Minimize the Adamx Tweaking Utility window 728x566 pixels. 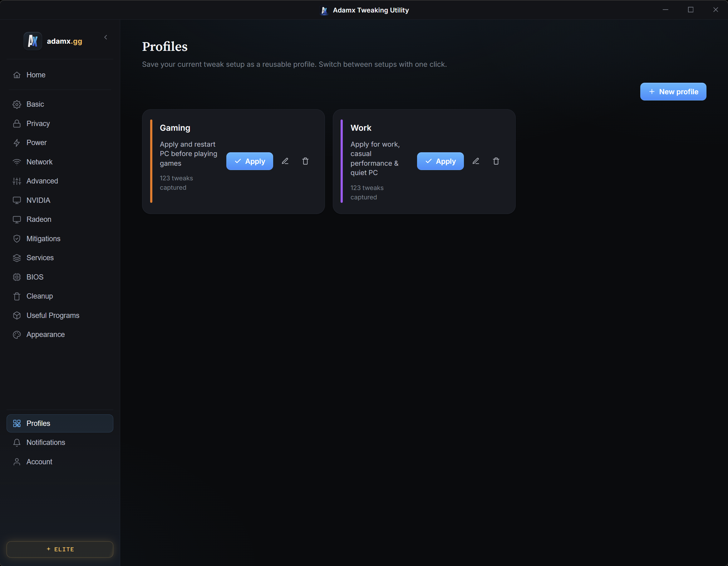(666, 10)
